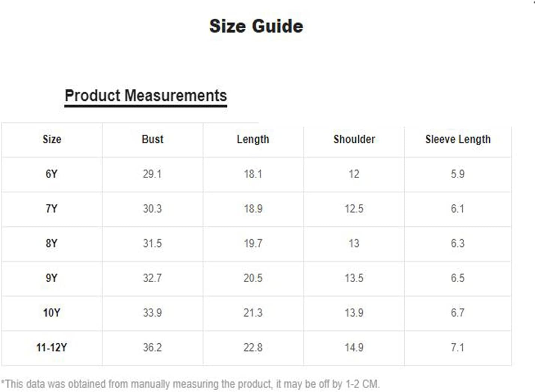The height and width of the screenshot is (392, 535).
Task: Select the Length column header
Action: [x=253, y=139]
